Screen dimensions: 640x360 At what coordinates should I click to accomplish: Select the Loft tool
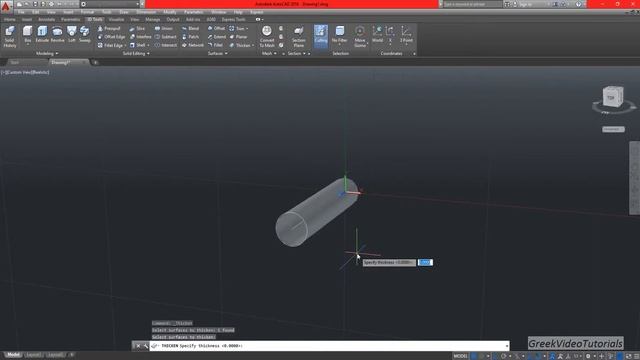(x=72, y=34)
